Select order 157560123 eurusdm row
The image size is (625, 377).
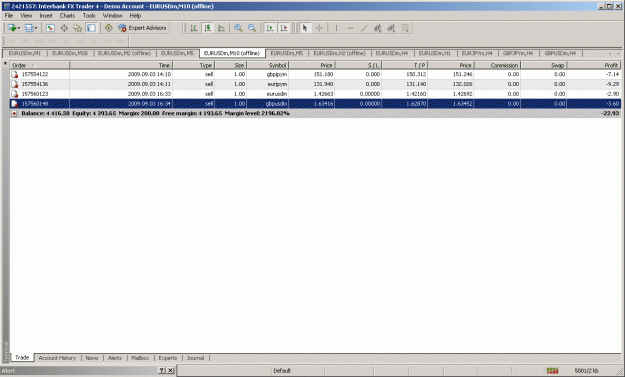[315, 94]
